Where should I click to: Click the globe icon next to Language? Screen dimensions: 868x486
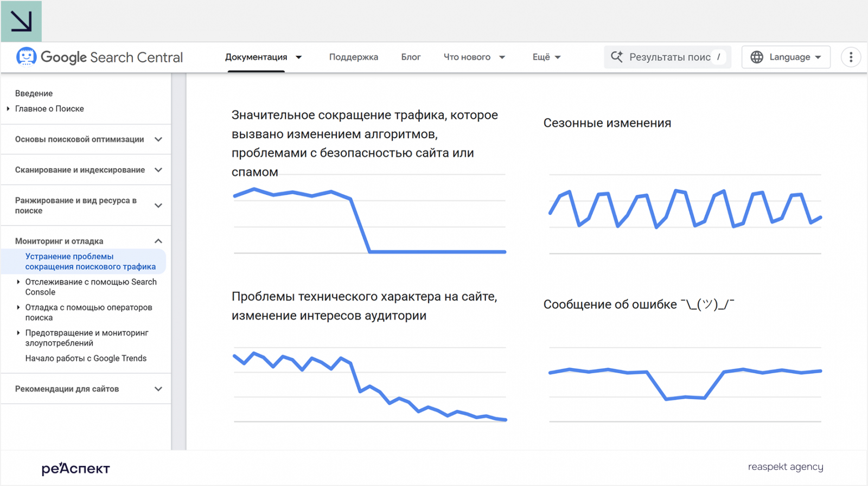click(757, 57)
